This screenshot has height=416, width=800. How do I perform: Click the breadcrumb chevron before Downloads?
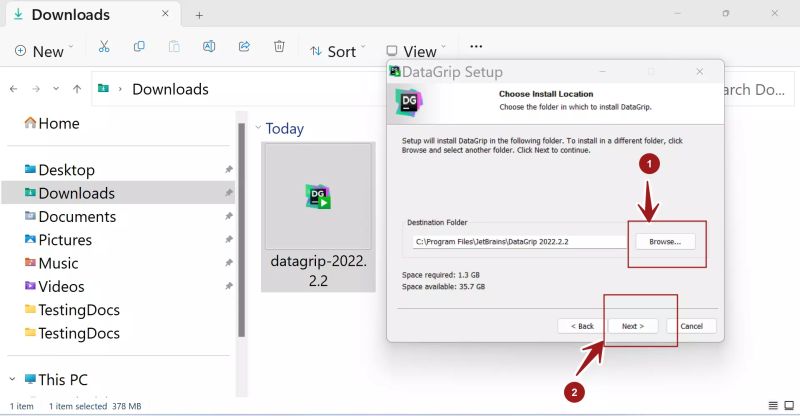click(x=120, y=89)
